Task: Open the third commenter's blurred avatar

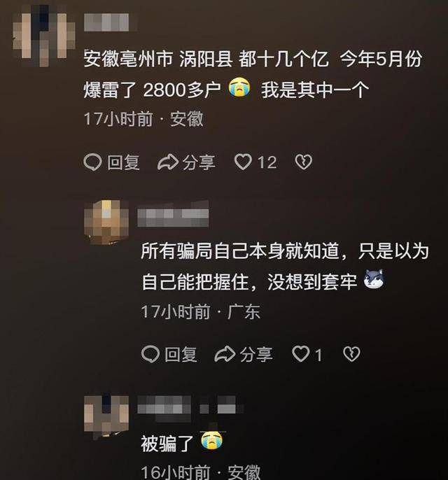Action: (106, 417)
